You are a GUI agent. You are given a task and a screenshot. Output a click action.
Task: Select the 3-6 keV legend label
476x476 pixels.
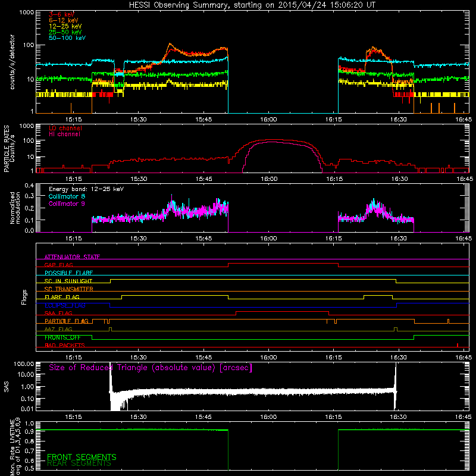(x=61, y=14)
